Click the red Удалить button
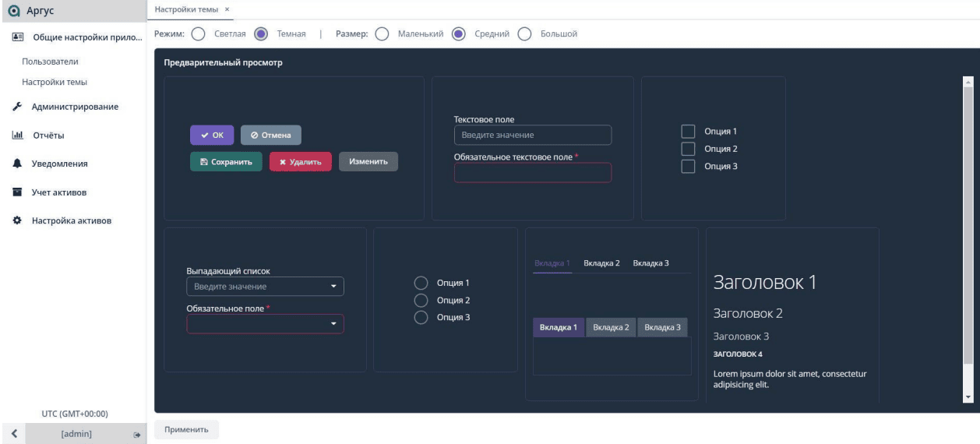980x444 pixels. coord(301,162)
